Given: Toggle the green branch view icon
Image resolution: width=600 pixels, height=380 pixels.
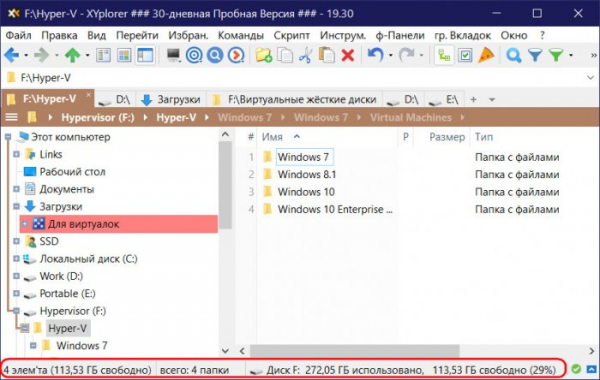Looking at the screenshot, I should click(x=444, y=55).
